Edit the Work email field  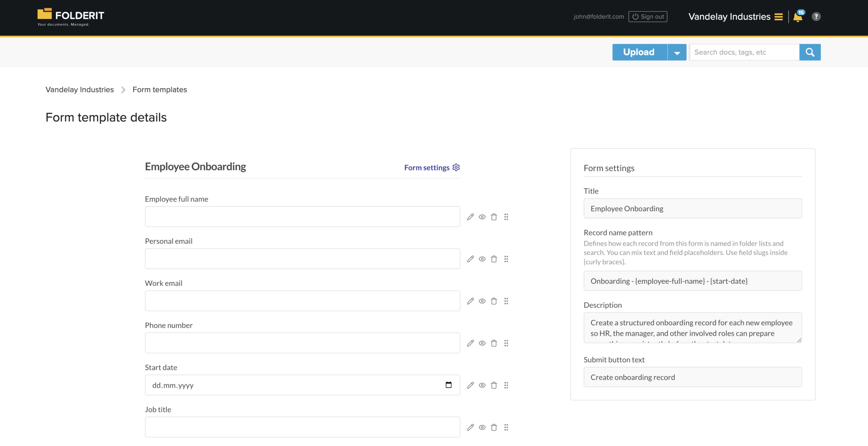pyautogui.click(x=470, y=301)
